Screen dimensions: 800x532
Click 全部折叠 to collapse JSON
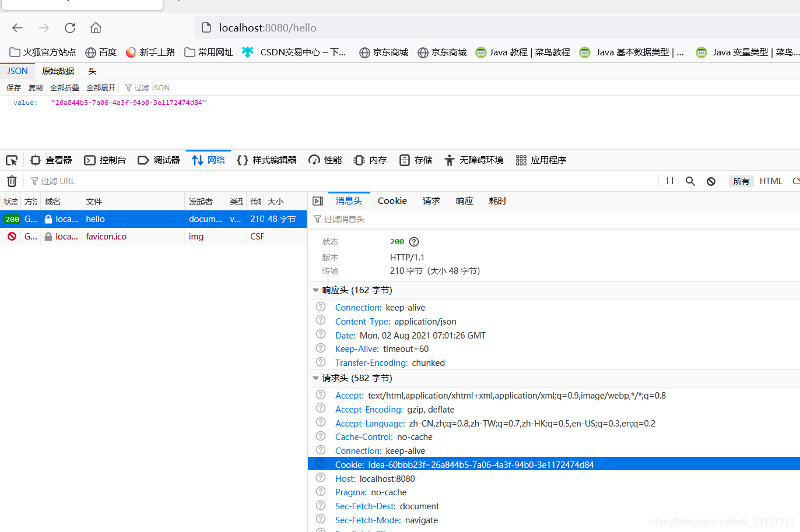pyautogui.click(x=64, y=88)
